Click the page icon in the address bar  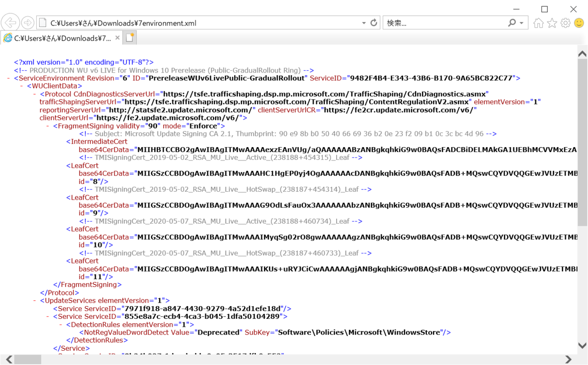click(x=43, y=23)
